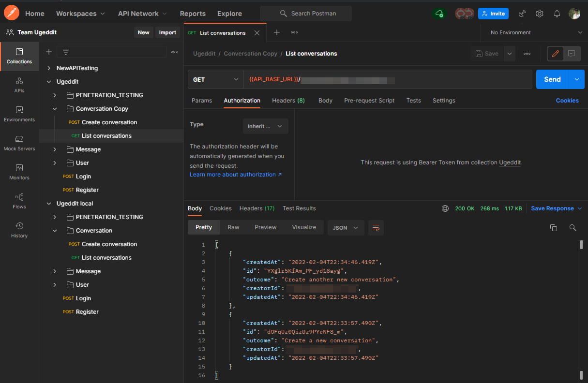Viewport: 588px width, 383px height.
Task: Create new collection with plus icon
Action: point(48,52)
